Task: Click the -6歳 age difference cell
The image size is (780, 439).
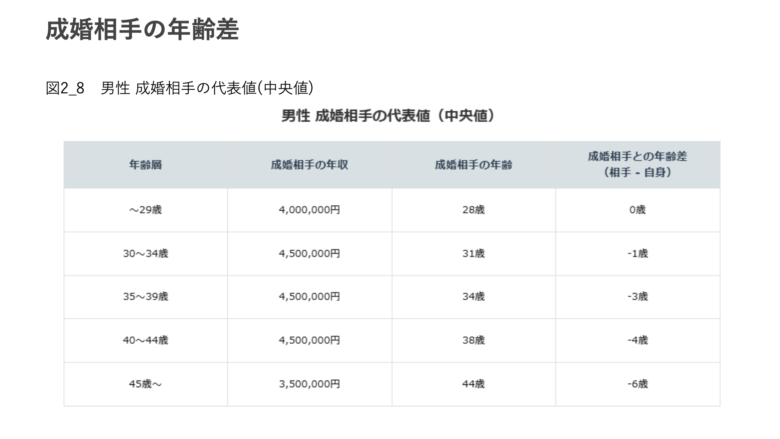Action: point(638,384)
